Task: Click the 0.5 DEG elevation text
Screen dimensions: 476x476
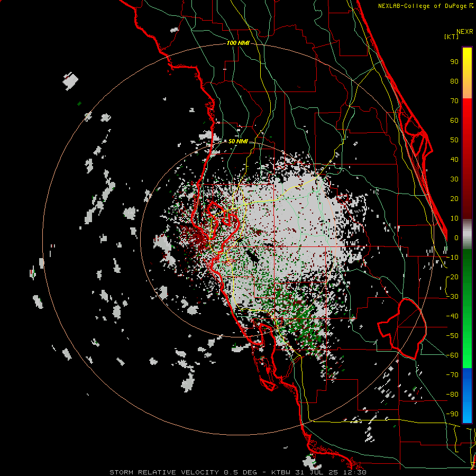Action: (x=240, y=472)
